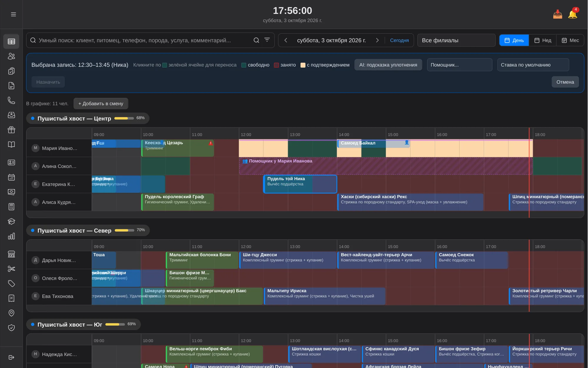Open the phone calls sidebar icon
The image size is (588, 368).
tap(11, 100)
